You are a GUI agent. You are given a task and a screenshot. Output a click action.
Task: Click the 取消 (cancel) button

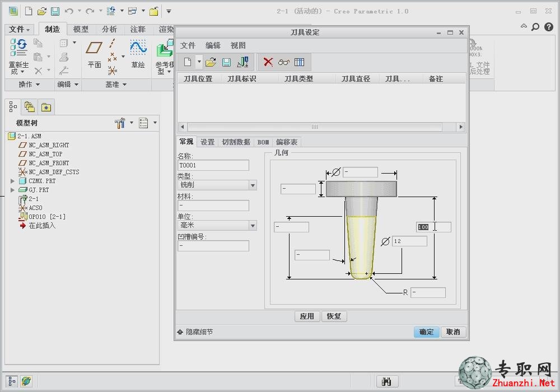[453, 332]
